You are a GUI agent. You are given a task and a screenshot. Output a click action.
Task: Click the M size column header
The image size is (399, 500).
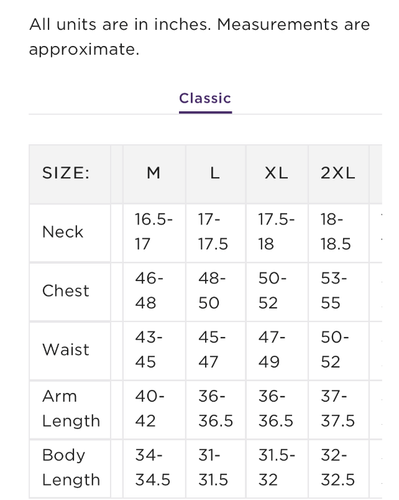point(154,174)
